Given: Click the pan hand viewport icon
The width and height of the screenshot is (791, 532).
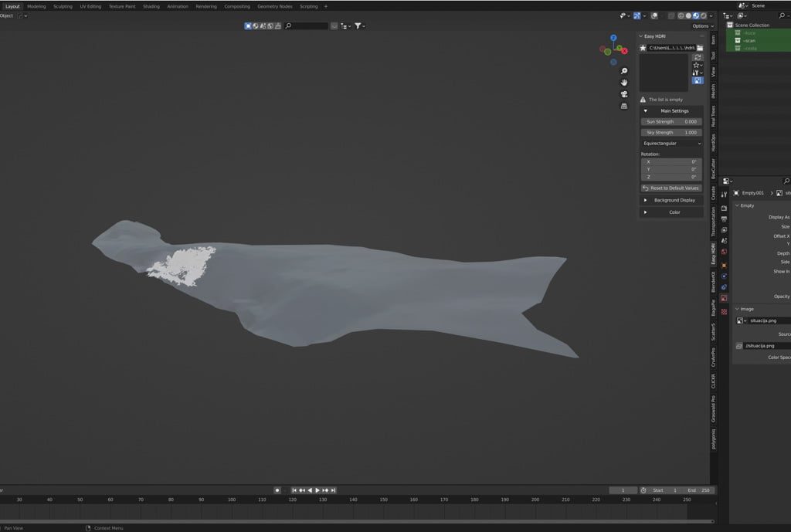Looking at the screenshot, I should (x=624, y=83).
